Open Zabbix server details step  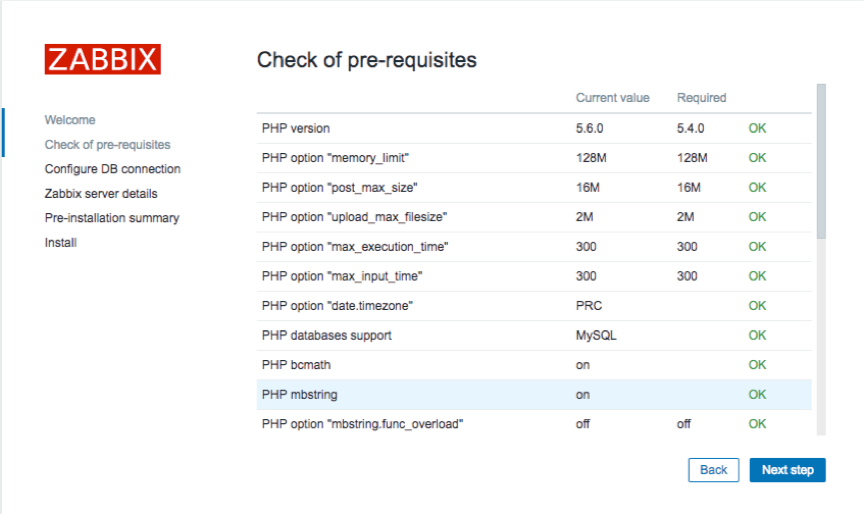[x=101, y=194]
